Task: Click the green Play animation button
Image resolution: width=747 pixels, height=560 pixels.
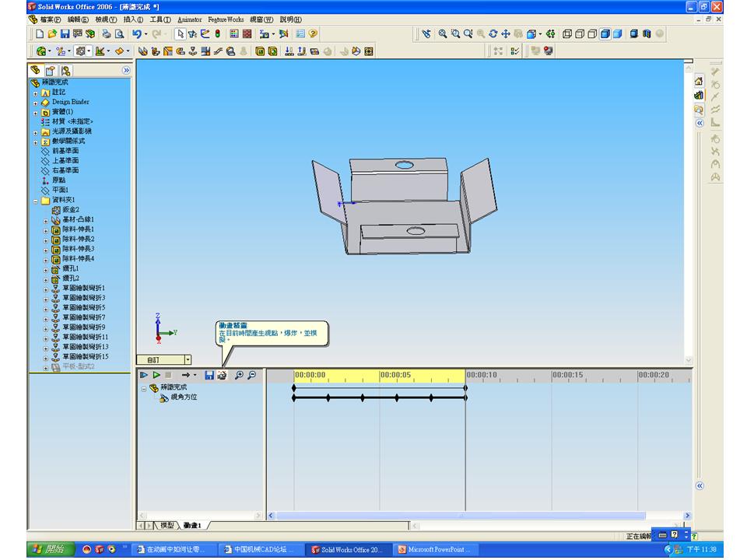Action: click(x=156, y=375)
